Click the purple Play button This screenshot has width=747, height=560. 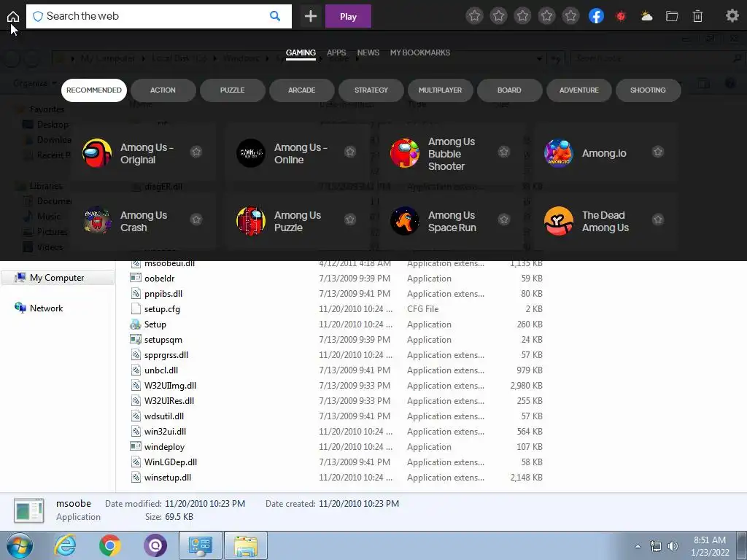click(348, 16)
